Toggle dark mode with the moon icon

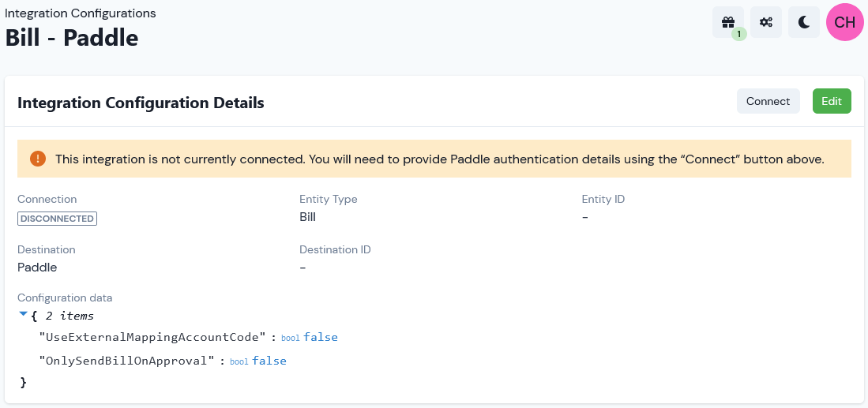point(804,22)
